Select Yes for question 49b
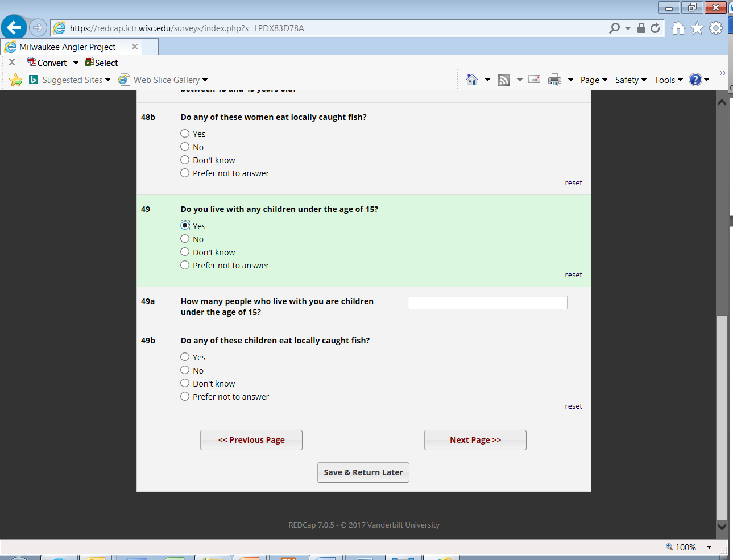The height and width of the screenshot is (560, 733). (185, 357)
